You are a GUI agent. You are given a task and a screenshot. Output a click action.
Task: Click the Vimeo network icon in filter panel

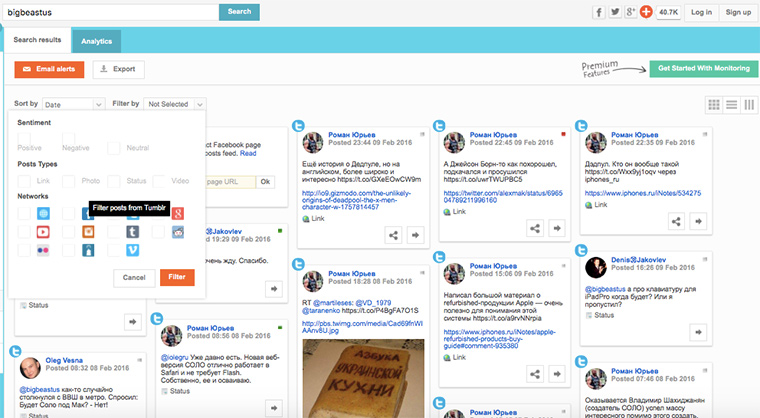coord(132,250)
